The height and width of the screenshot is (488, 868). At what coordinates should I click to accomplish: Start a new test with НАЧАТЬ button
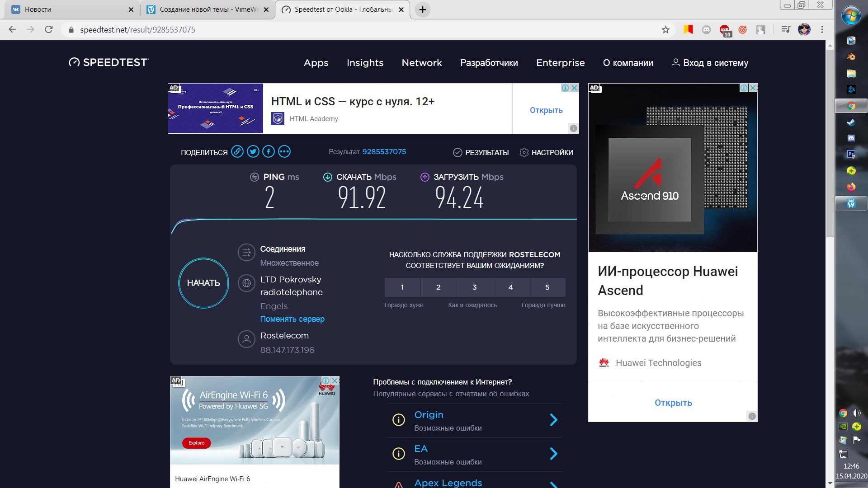[203, 283]
